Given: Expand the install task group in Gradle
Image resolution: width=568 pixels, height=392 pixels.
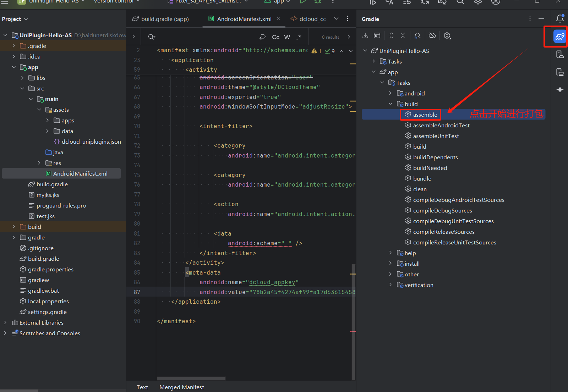Looking at the screenshot, I should pos(390,264).
